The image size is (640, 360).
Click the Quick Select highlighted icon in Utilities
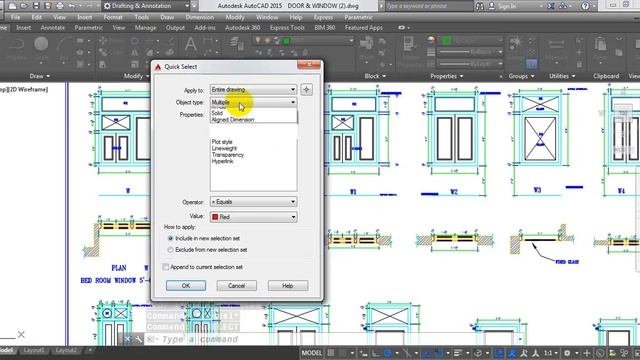(531, 64)
